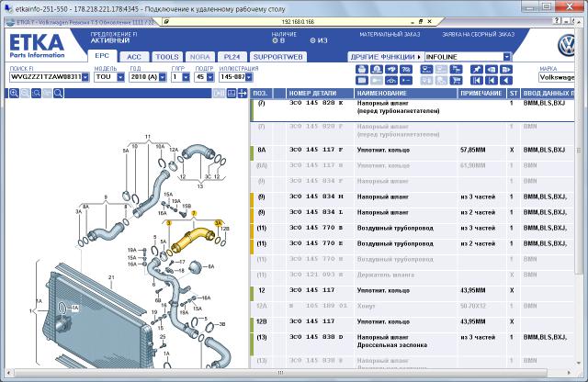Click the plain magnifier search icon
The height and width of the screenshot is (382, 588).
(x=58, y=94)
